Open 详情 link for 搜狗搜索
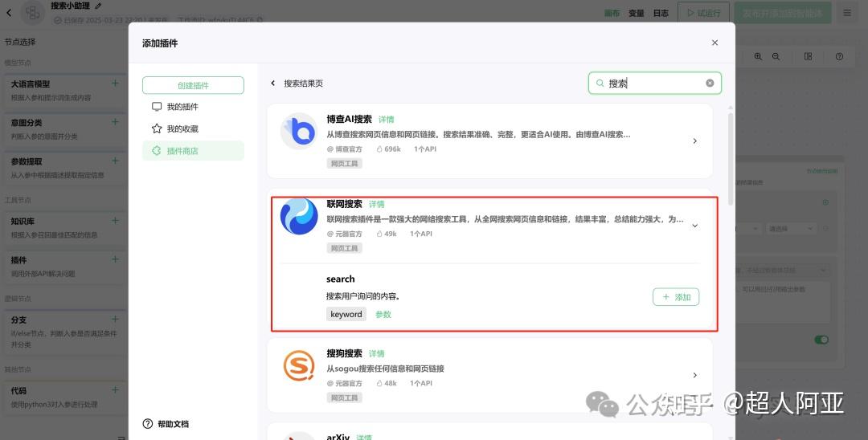The width and height of the screenshot is (868, 440). (376, 354)
